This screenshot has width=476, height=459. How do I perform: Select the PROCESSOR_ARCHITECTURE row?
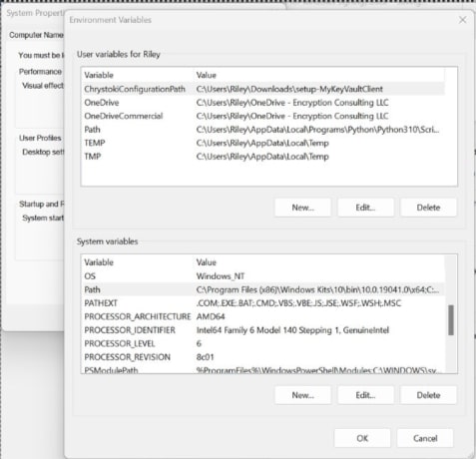[262, 316]
